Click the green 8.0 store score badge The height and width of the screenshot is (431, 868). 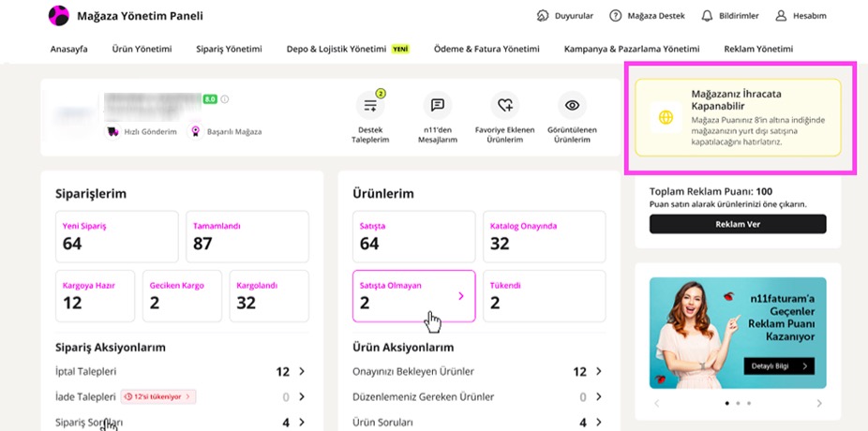(x=210, y=99)
